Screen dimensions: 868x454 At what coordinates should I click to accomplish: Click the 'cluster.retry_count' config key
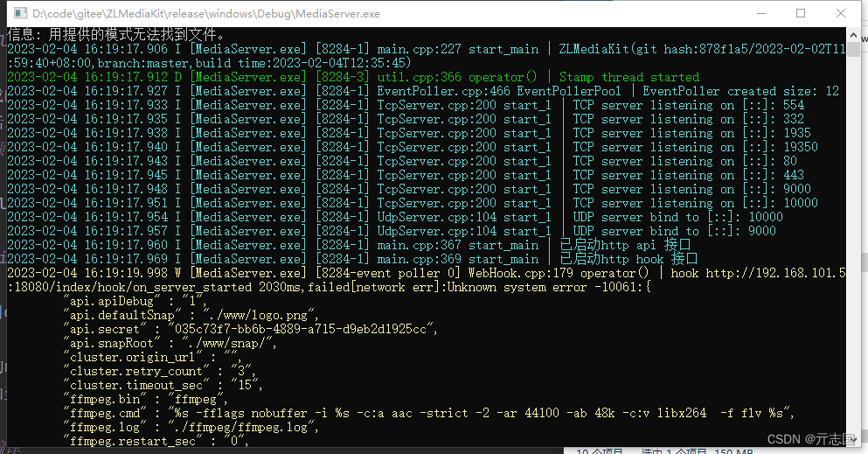pyautogui.click(x=136, y=371)
